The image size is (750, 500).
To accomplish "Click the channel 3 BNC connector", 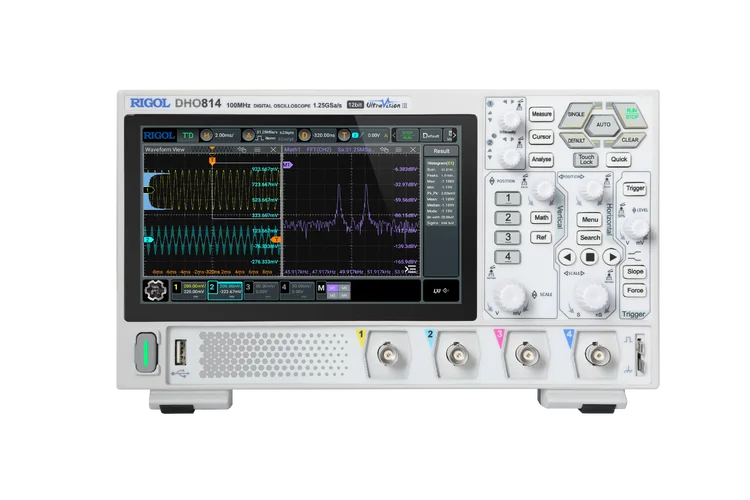I will point(526,355).
